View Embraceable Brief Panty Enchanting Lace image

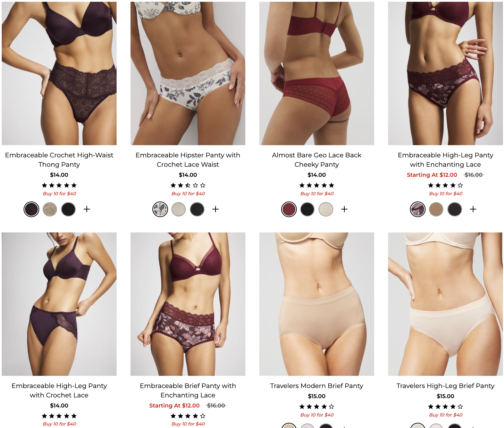coord(188,304)
